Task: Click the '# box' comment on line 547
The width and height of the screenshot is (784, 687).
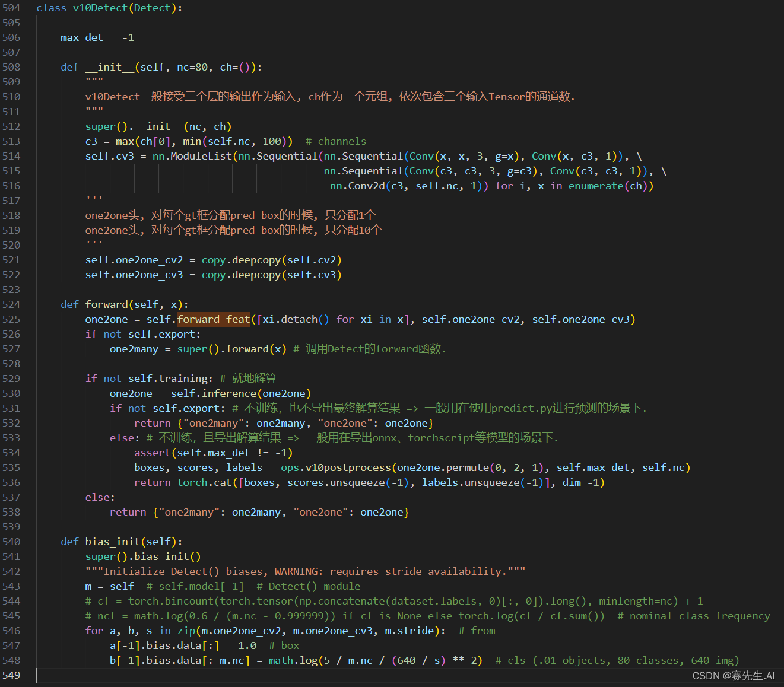Action: click(284, 645)
